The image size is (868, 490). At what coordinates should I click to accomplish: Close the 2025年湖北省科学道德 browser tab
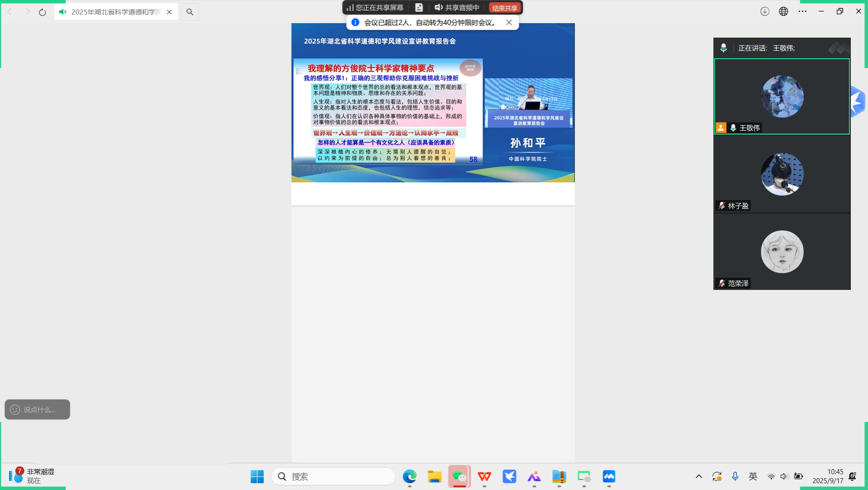(x=169, y=12)
